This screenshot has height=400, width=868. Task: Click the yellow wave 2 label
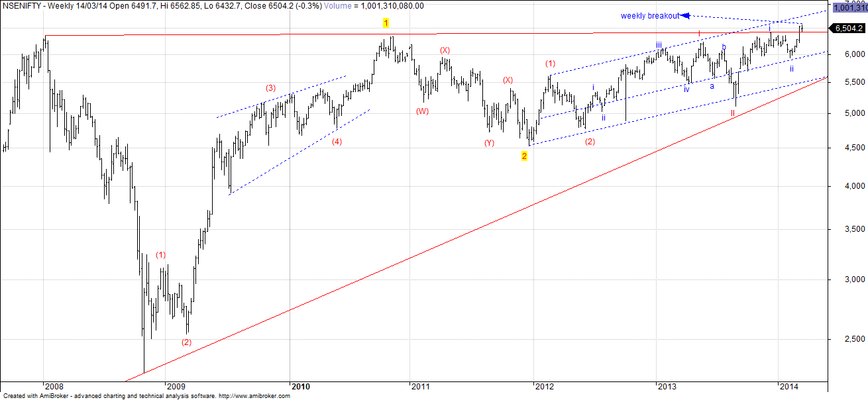click(x=524, y=156)
